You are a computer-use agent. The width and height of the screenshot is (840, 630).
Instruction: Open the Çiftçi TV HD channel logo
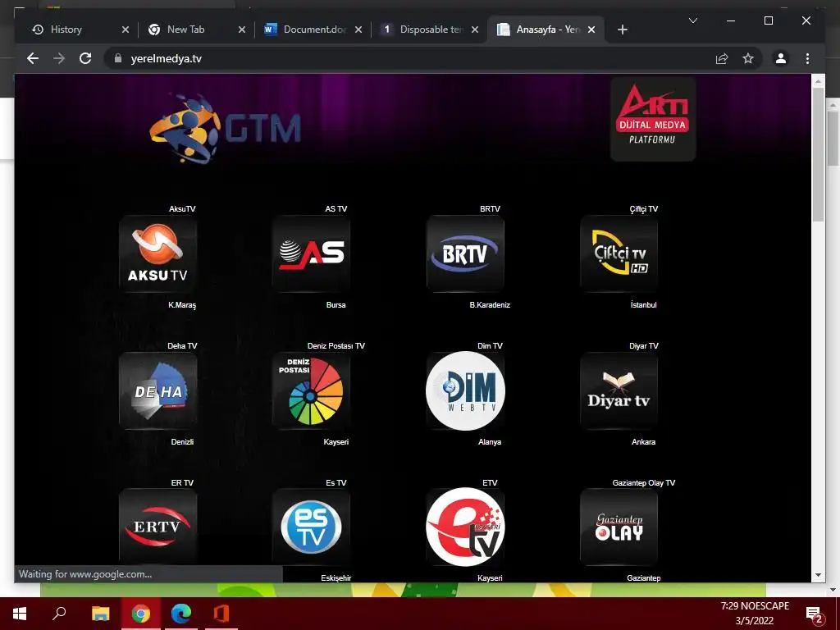(x=619, y=253)
